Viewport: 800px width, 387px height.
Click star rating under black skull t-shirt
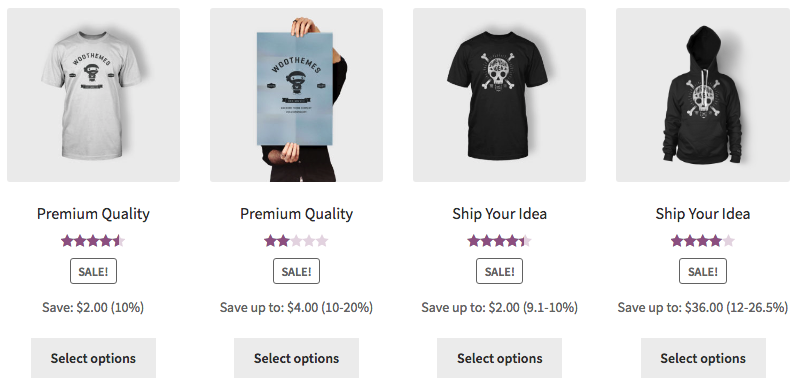tap(499, 241)
